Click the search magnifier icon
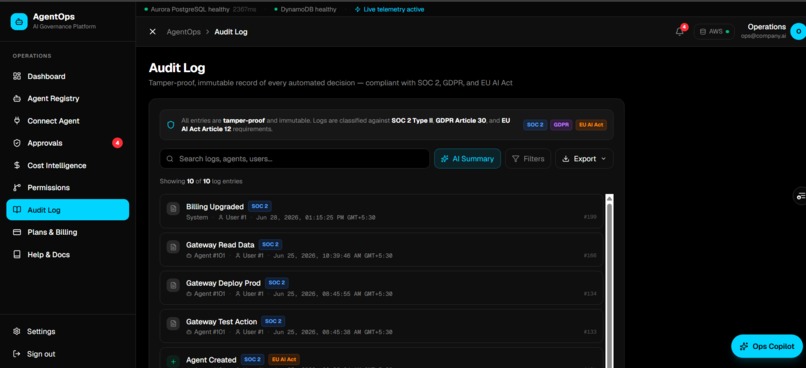Image resolution: width=806 pixels, height=368 pixels. pos(170,159)
